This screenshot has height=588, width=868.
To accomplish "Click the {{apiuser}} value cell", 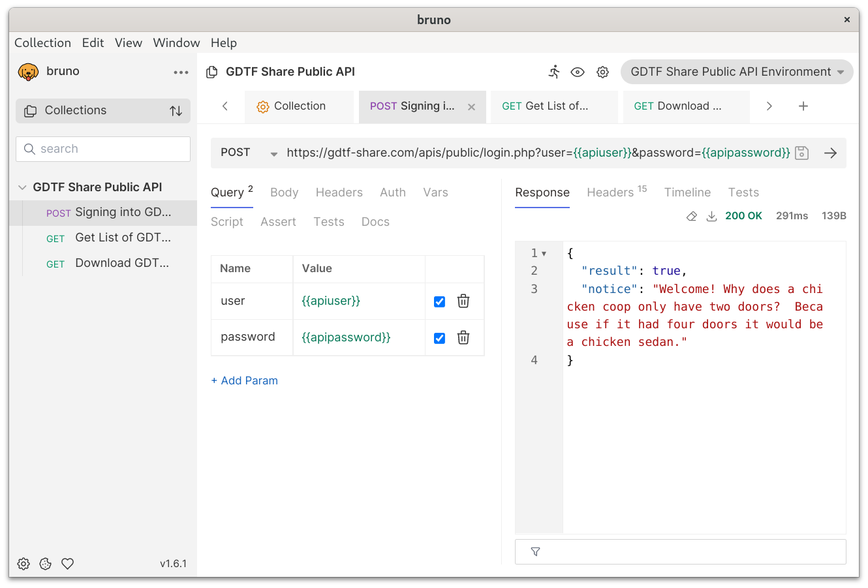I will (x=359, y=302).
